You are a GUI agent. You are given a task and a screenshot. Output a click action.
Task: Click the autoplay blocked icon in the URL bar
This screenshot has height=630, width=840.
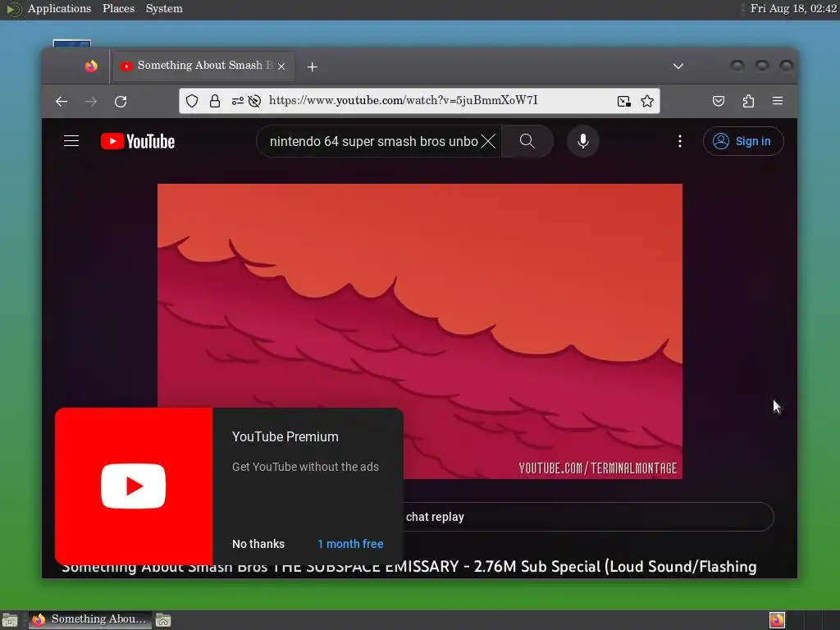pos(254,101)
